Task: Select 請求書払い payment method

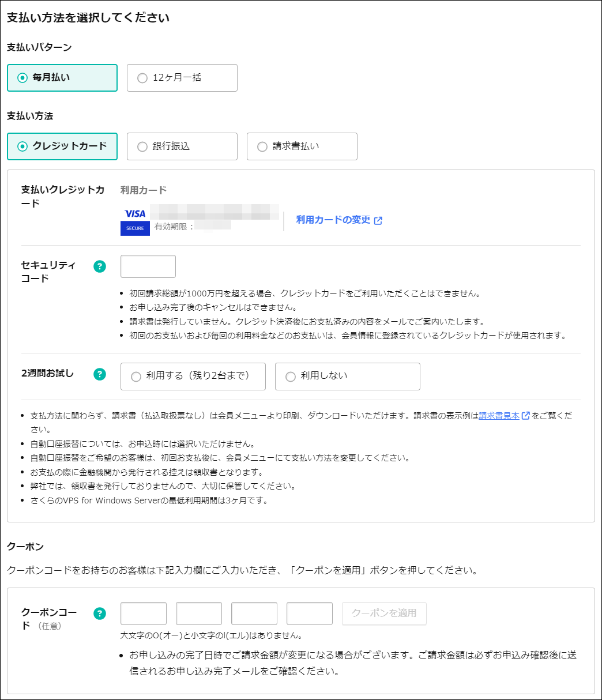Action: (302, 146)
